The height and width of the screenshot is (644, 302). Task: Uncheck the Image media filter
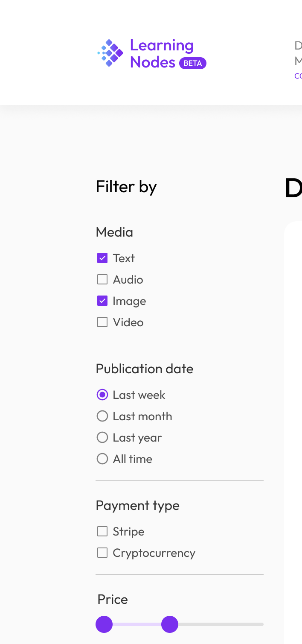pyautogui.click(x=102, y=301)
